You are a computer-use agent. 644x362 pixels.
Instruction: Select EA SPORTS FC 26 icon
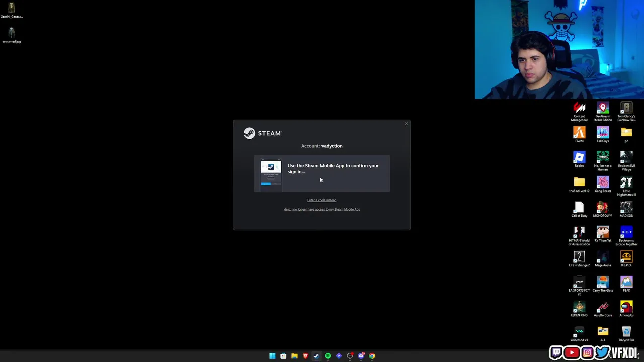pos(579,286)
